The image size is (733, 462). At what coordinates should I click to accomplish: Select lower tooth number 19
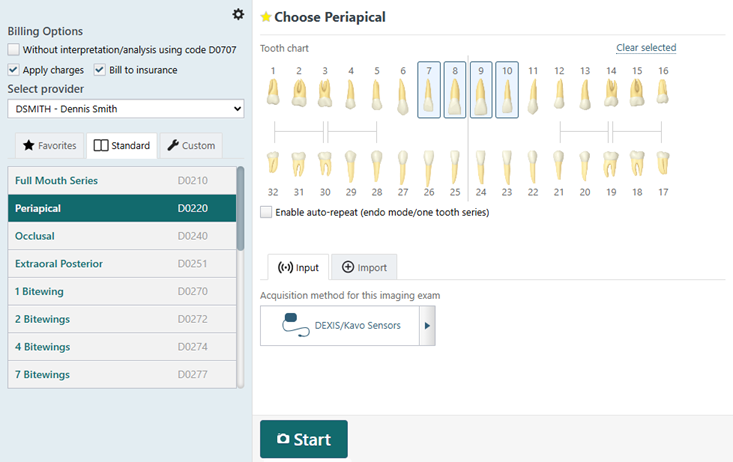[611, 163]
